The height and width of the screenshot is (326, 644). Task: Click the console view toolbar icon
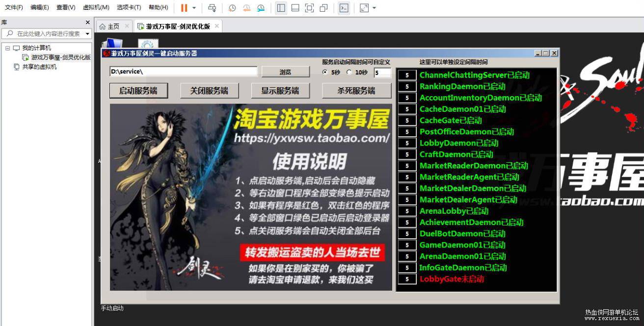(x=344, y=8)
